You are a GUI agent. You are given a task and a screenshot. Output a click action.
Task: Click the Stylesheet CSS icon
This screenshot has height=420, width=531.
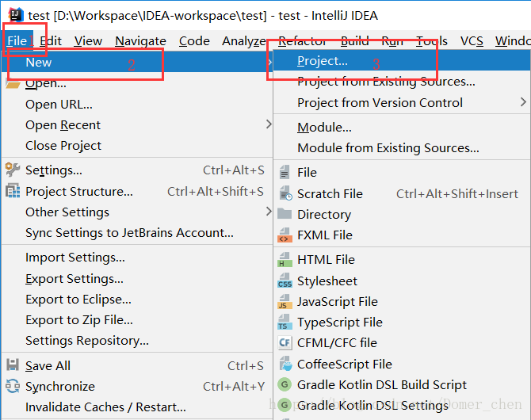click(285, 281)
